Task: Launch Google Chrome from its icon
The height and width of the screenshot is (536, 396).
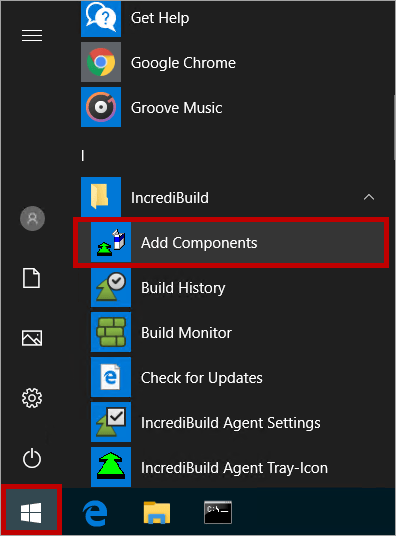Action: click(x=101, y=62)
